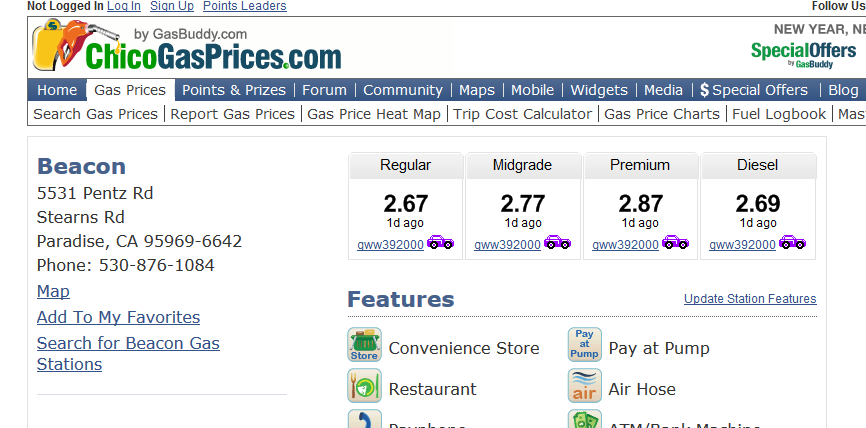Open the Widgets menu item
The image size is (866, 428).
(599, 90)
